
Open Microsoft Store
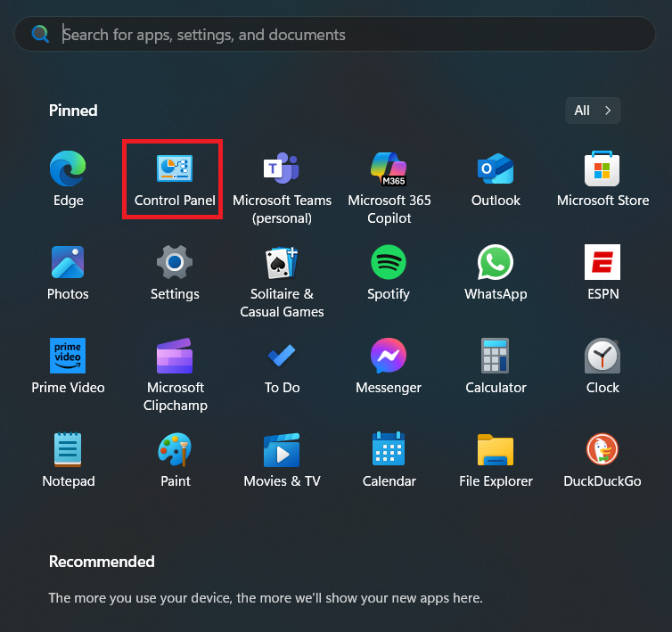pos(602,179)
